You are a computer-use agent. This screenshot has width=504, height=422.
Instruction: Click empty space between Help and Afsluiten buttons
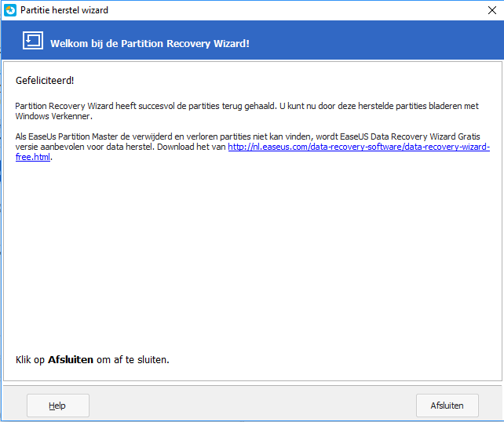[x=251, y=406]
